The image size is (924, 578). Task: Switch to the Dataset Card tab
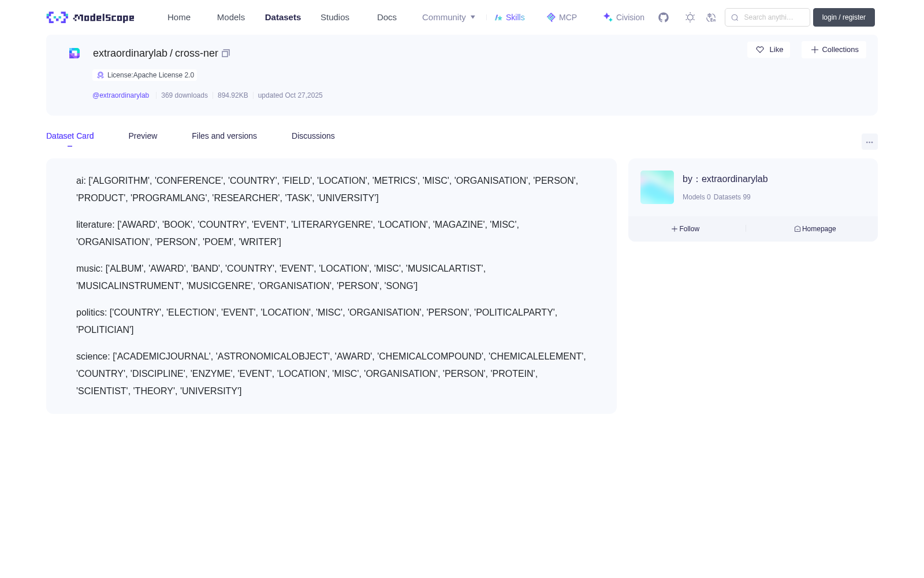click(x=70, y=136)
